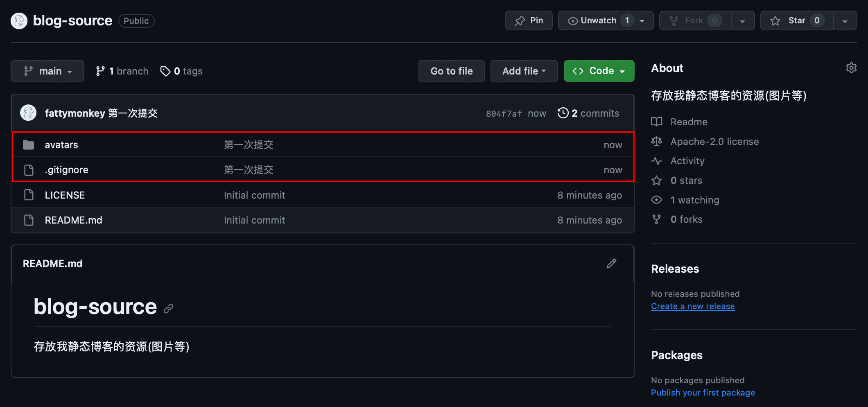Click the commit history clock icon
This screenshot has height=407, width=868.
[563, 113]
